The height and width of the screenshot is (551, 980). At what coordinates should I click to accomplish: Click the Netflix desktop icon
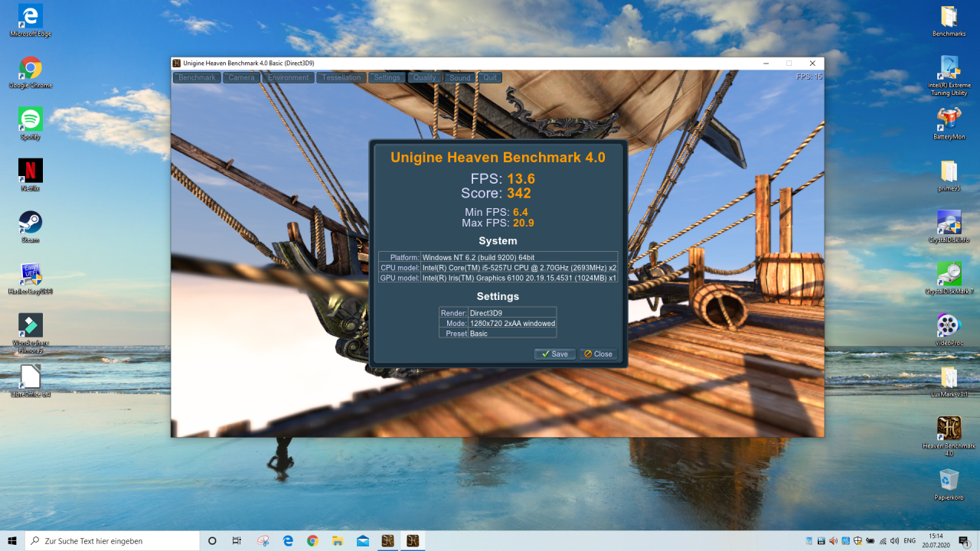coord(31,171)
